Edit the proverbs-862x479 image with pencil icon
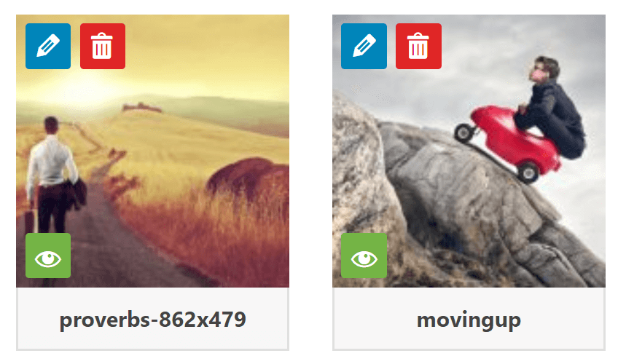The height and width of the screenshot is (364, 626). pyautogui.click(x=48, y=47)
